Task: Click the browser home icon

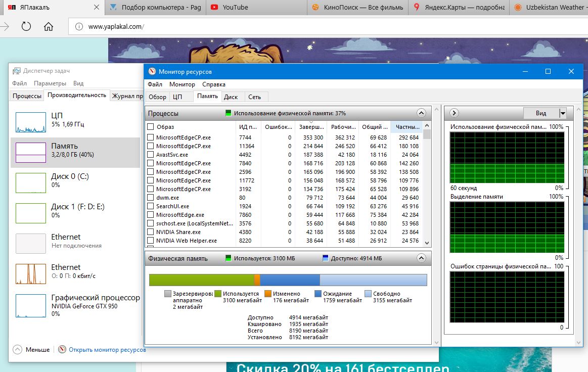Action: (x=49, y=27)
